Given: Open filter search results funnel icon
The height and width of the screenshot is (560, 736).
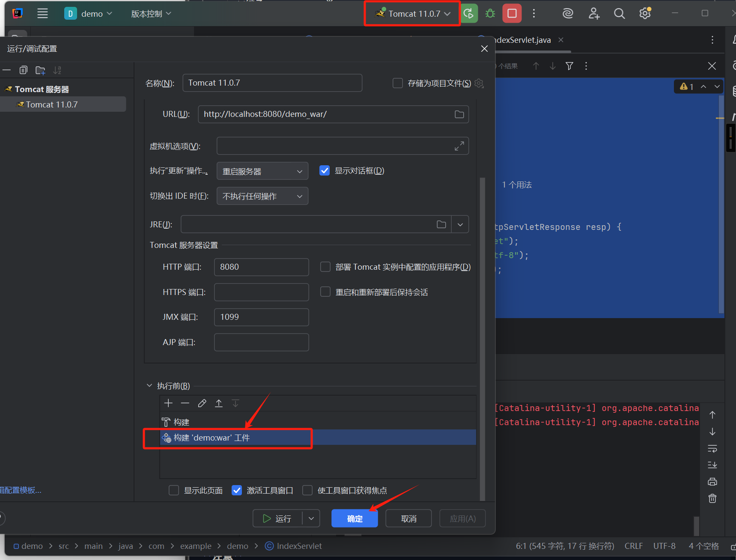Looking at the screenshot, I should click(569, 66).
